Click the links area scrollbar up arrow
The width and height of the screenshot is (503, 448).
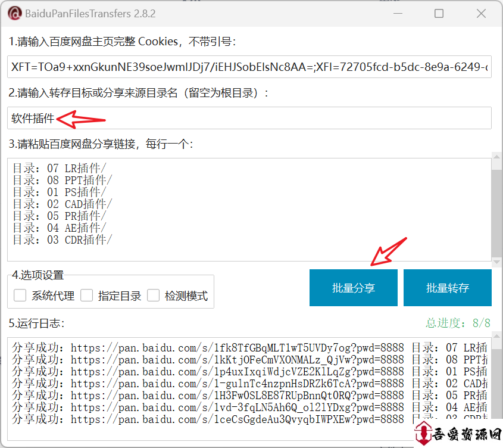[496, 157]
